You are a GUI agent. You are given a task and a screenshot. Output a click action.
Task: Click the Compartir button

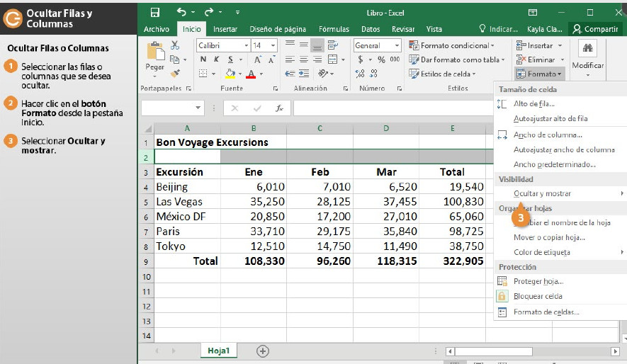click(x=596, y=29)
